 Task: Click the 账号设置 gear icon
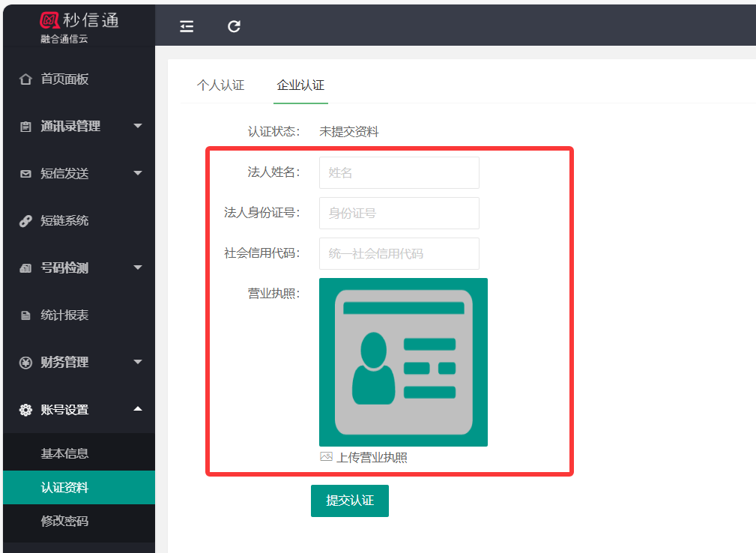click(x=25, y=410)
